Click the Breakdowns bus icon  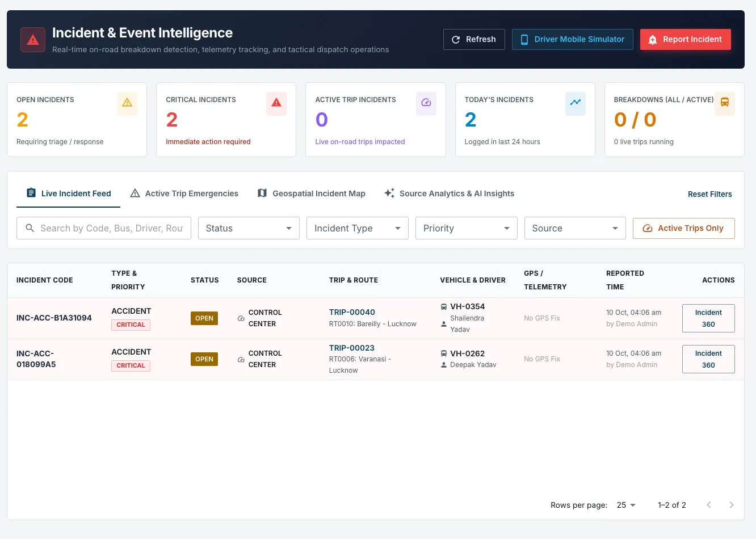(x=725, y=103)
